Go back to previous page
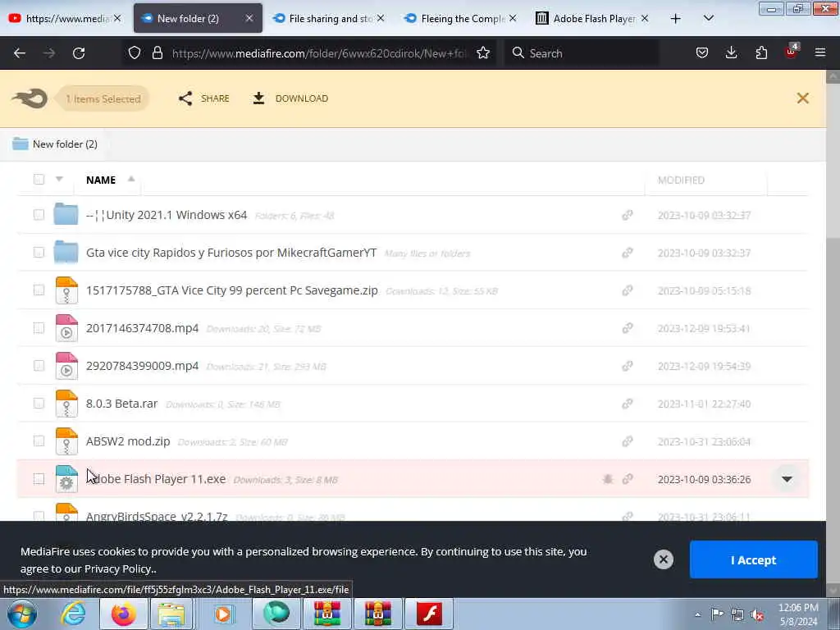This screenshot has height=630, width=840. [x=20, y=53]
